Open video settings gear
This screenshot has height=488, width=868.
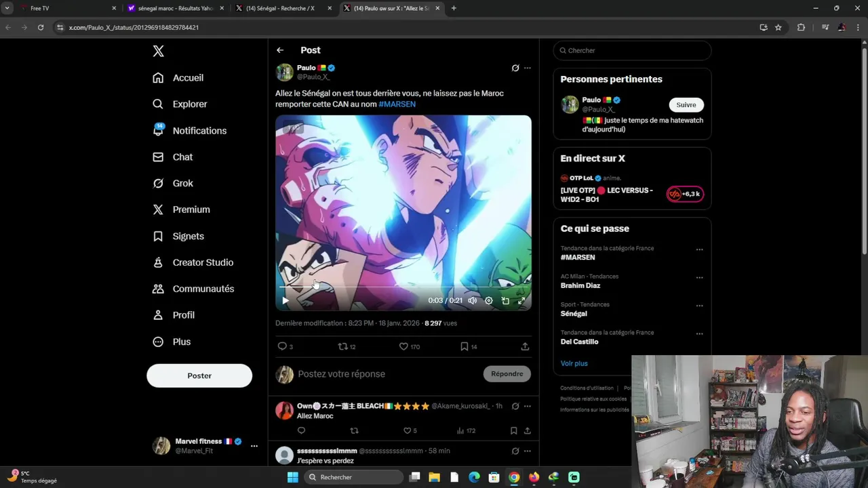[x=489, y=300]
